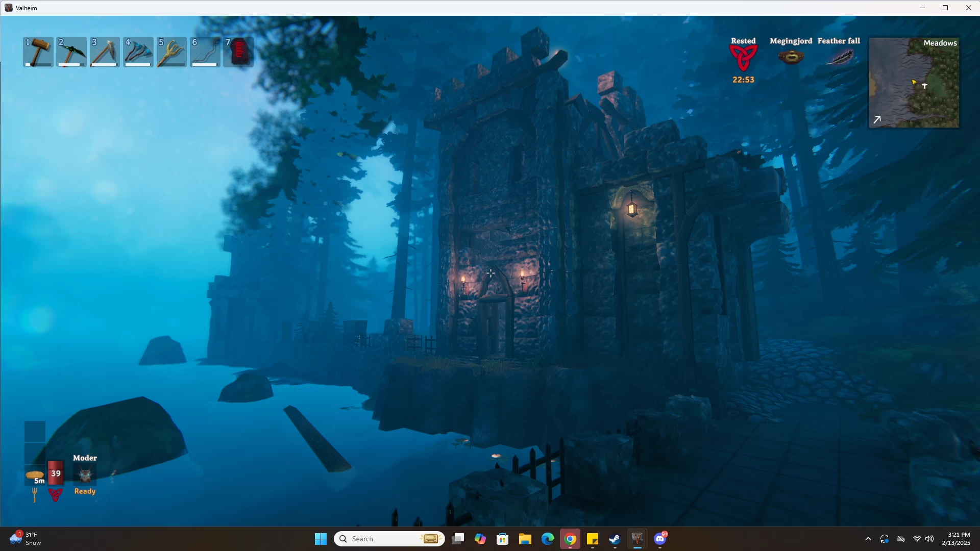Open the Copilot taskbar icon
The width and height of the screenshot is (980, 551).
click(x=480, y=539)
